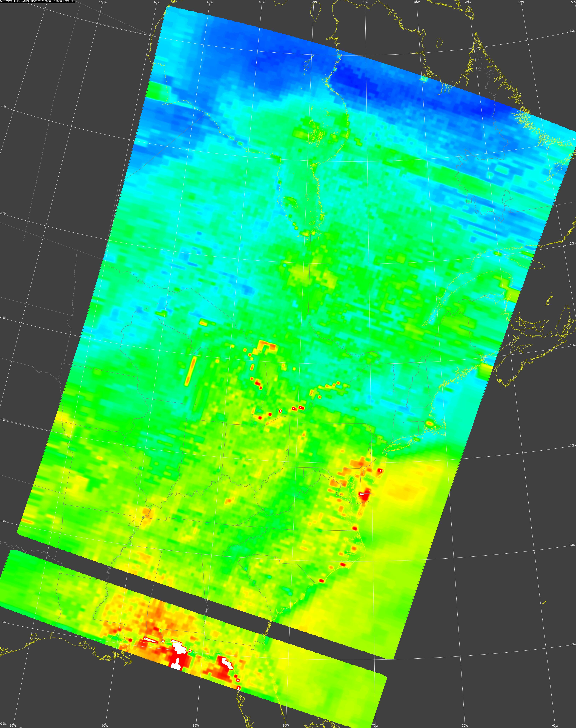Click the 25N latitude label
Image resolution: width=576 pixels, height=728 pixels.
(3, 724)
